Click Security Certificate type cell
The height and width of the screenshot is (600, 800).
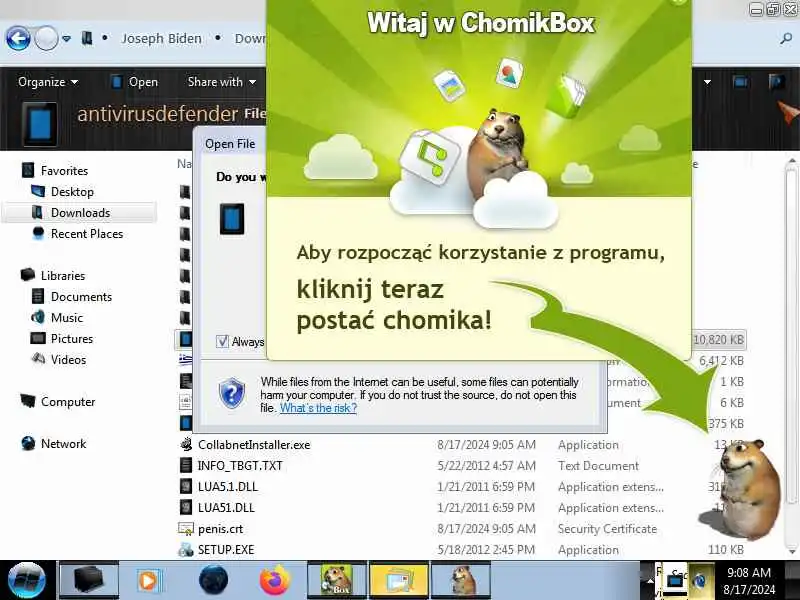[x=607, y=529]
